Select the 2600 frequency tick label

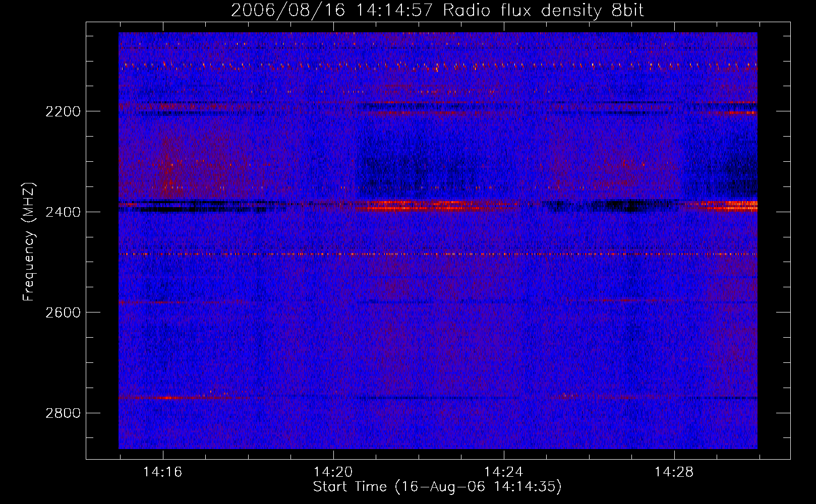(63, 312)
